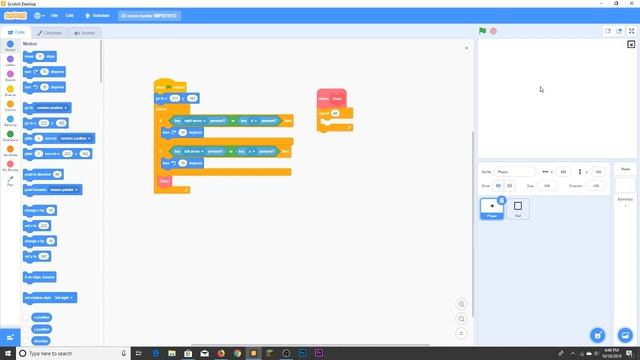Switch to small stage layout
The height and width of the screenshot is (360, 640).
pyautogui.click(x=608, y=31)
